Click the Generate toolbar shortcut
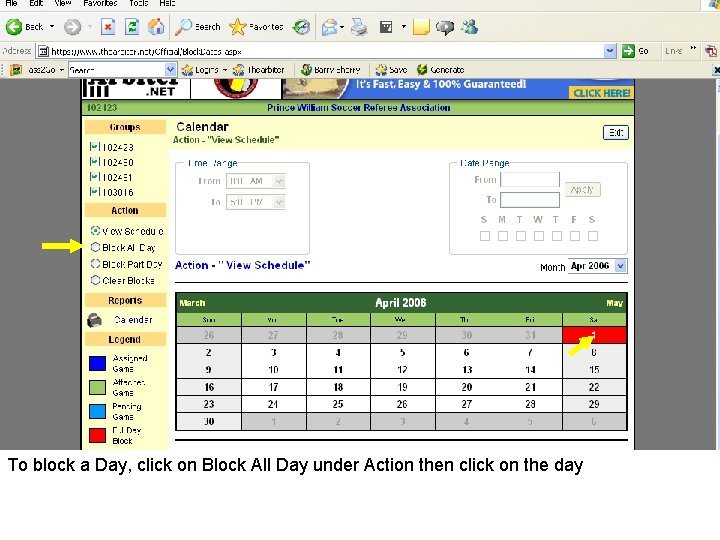This screenshot has height=540, width=720. coord(441,70)
